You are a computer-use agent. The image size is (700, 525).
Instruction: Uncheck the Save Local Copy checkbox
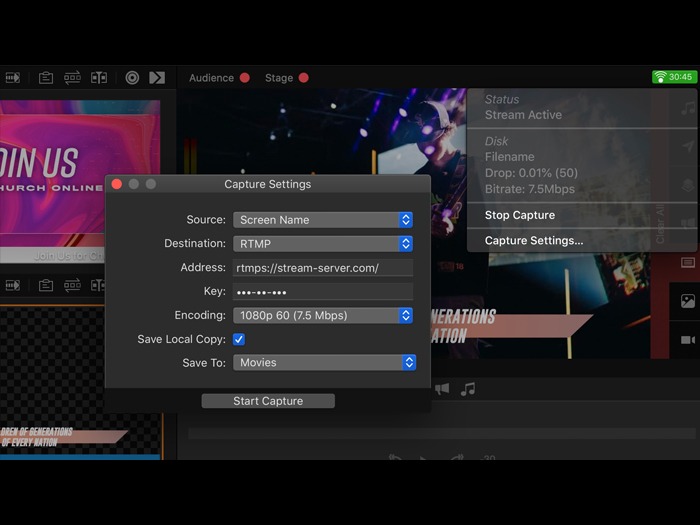tap(239, 339)
